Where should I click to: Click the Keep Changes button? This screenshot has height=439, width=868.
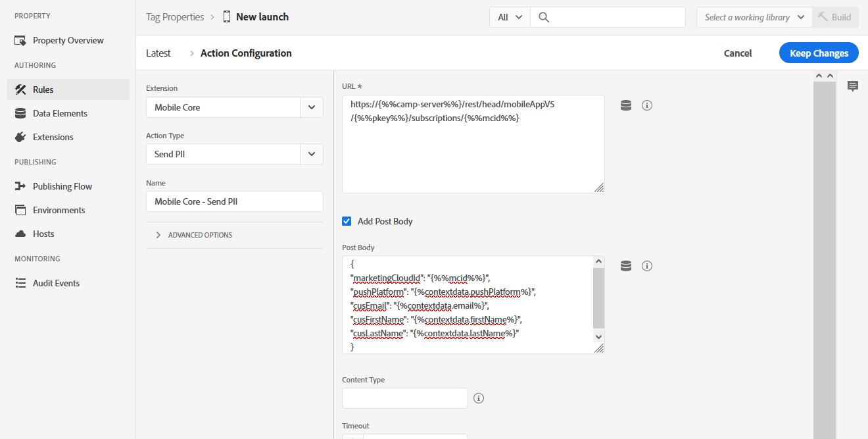[819, 53]
